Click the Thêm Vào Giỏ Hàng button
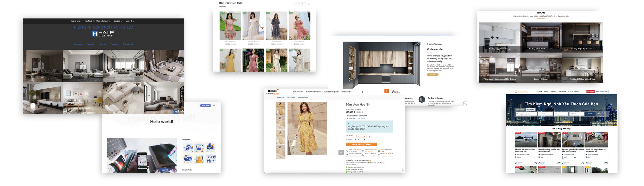644x186 pixels. click(361, 145)
